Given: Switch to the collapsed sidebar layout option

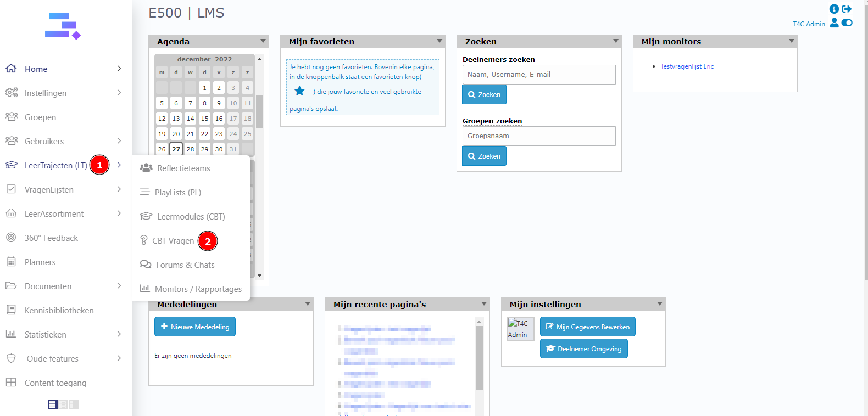Looking at the screenshot, I should (74, 404).
